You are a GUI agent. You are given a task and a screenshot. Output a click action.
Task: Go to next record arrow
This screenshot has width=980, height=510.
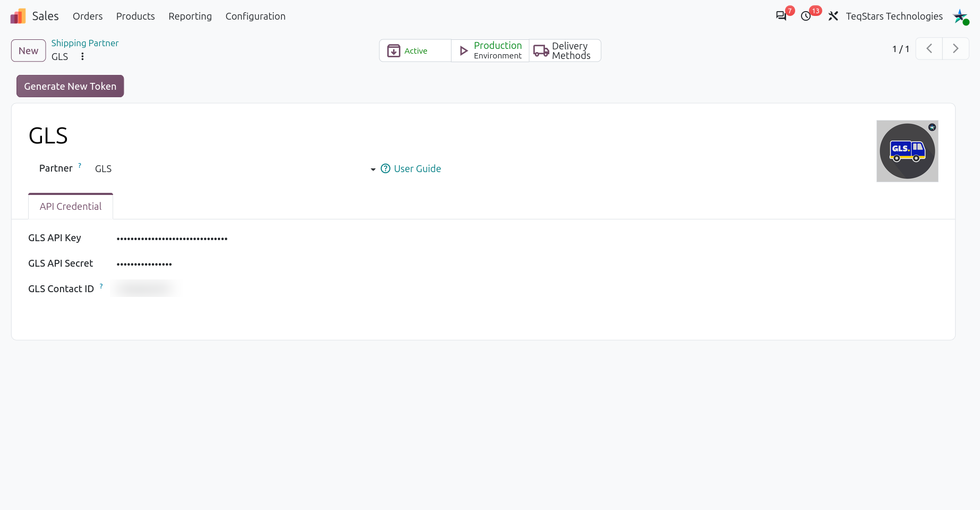pos(956,48)
